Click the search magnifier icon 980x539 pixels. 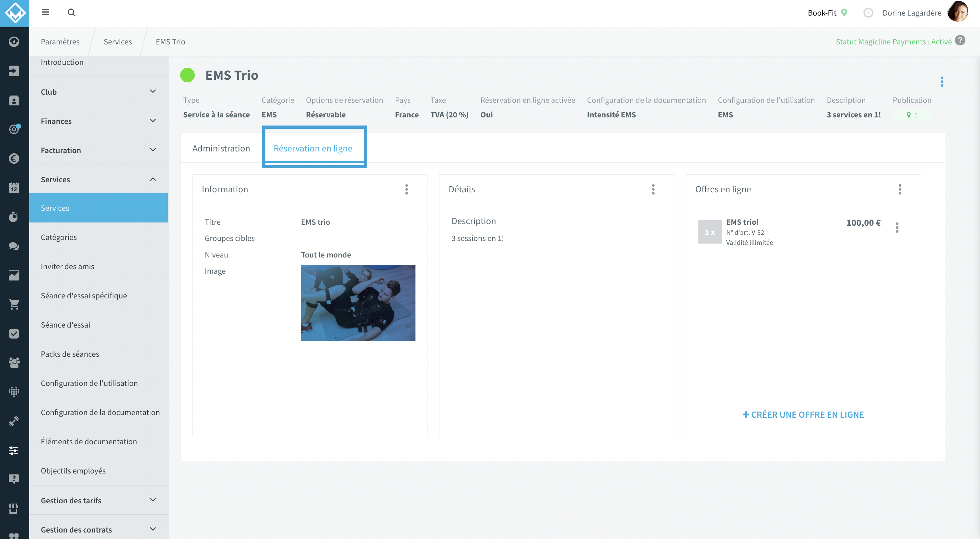(72, 13)
